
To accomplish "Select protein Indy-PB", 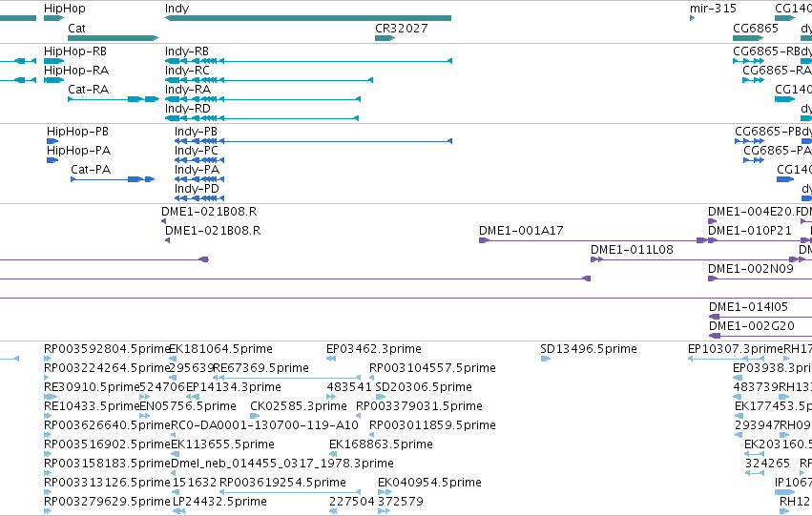I will point(196,132).
